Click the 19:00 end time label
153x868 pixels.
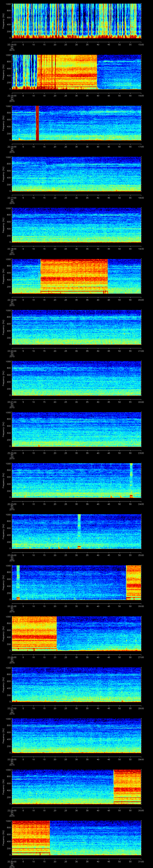141,249
